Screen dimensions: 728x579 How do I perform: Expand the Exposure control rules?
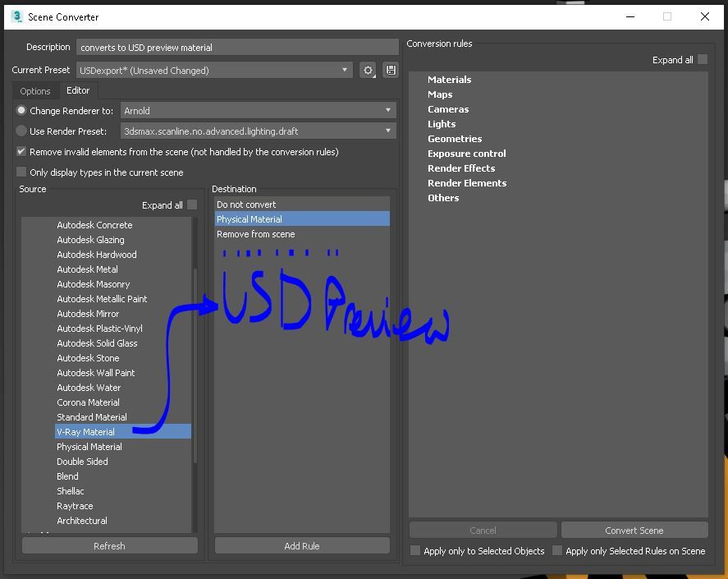[x=467, y=154]
